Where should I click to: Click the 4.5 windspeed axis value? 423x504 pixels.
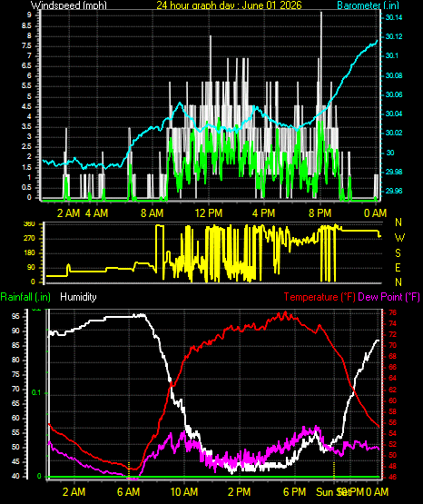[26, 107]
